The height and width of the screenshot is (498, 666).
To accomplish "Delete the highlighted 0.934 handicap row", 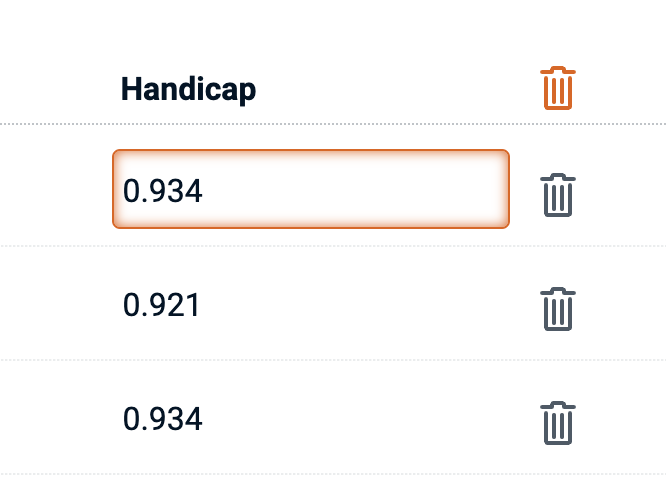I will [558, 195].
